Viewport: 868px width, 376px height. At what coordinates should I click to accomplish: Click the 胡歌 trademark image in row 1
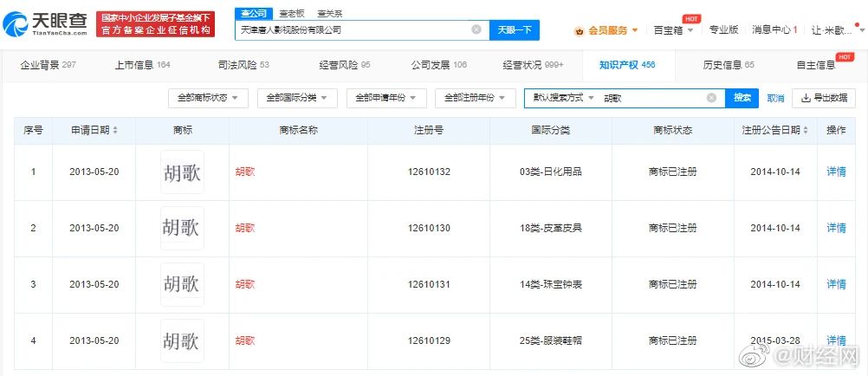pos(182,172)
